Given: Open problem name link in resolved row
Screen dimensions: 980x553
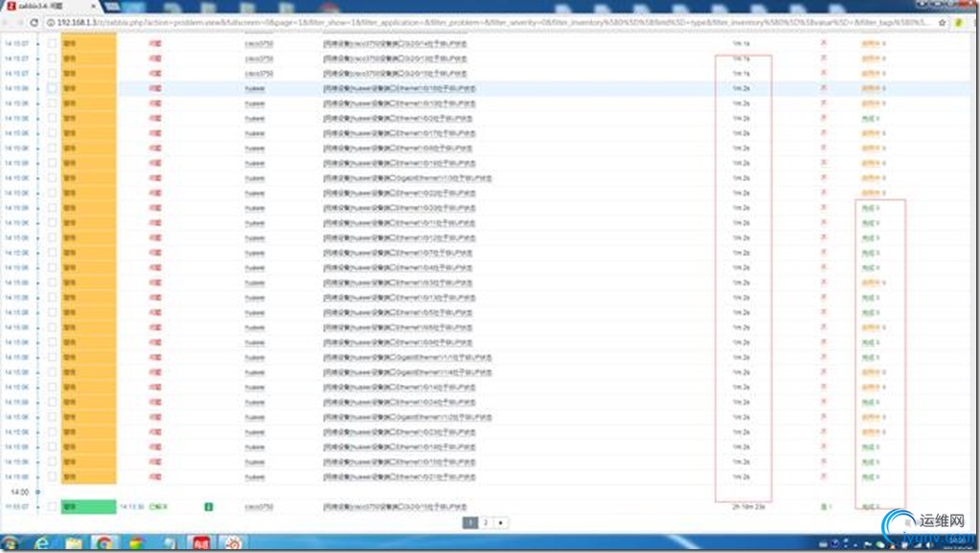Looking at the screenshot, I should 395,507.
